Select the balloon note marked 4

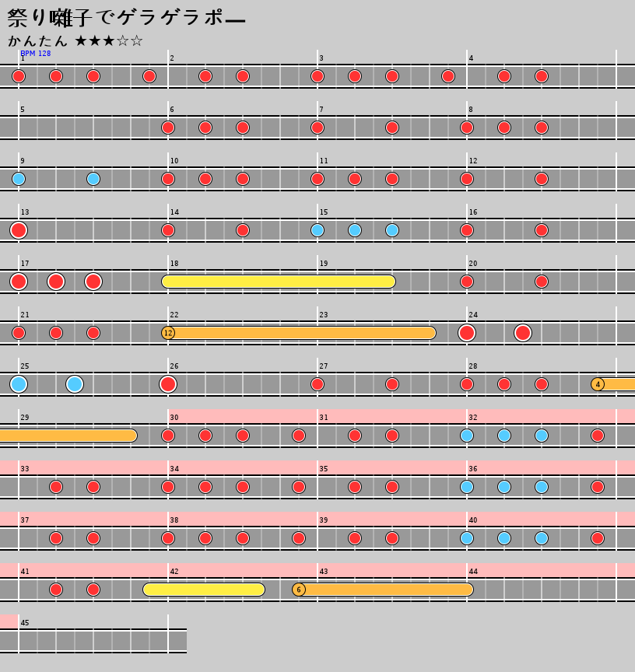(x=598, y=384)
